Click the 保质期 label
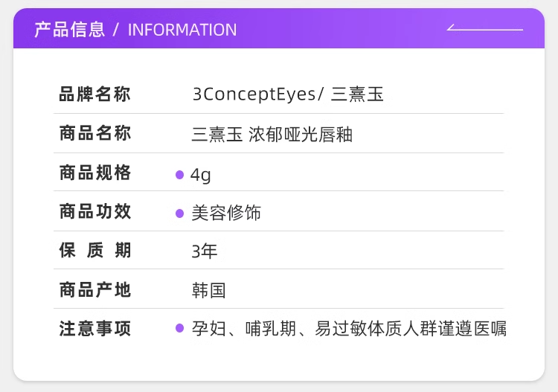 [94, 251]
